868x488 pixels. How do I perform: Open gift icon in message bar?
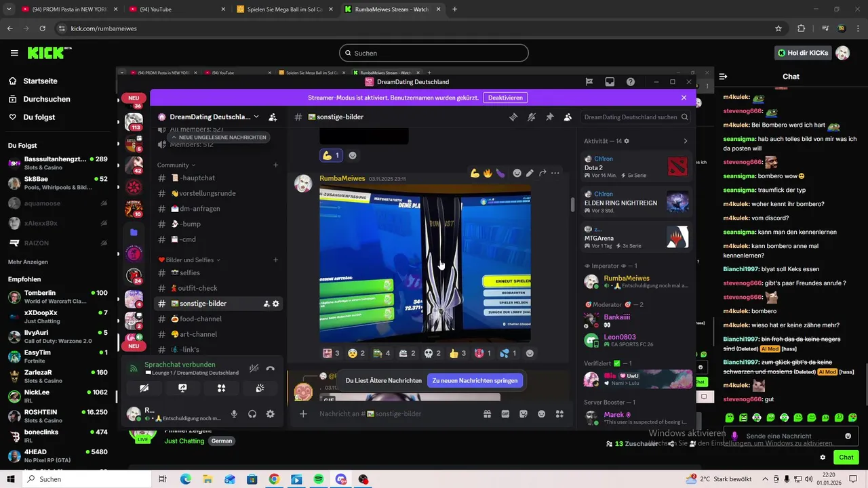(487, 414)
